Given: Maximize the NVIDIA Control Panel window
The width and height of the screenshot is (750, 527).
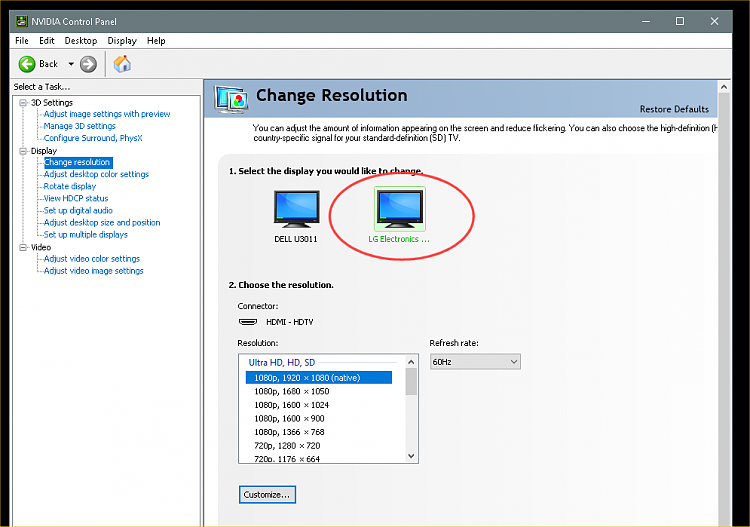Looking at the screenshot, I should pyautogui.click(x=680, y=21).
